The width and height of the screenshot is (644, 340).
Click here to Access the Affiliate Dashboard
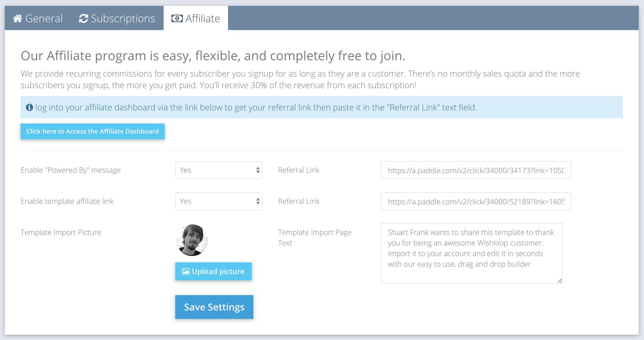(x=93, y=131)
